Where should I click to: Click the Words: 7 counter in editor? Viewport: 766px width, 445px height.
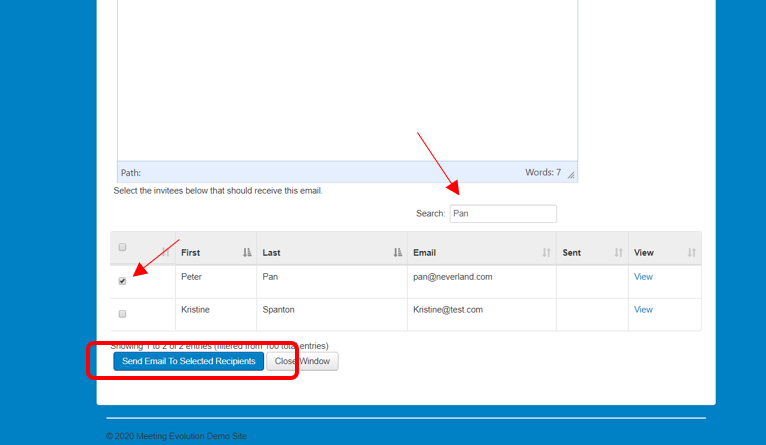pyautogui.click(x=543, y=173)
